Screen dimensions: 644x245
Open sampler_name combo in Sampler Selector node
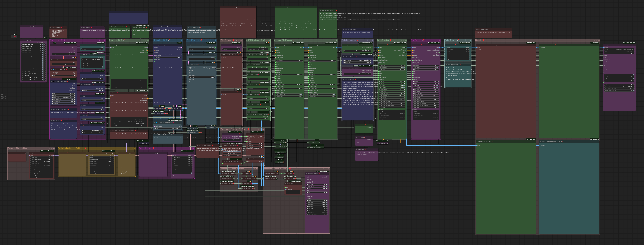click(92, 79)
